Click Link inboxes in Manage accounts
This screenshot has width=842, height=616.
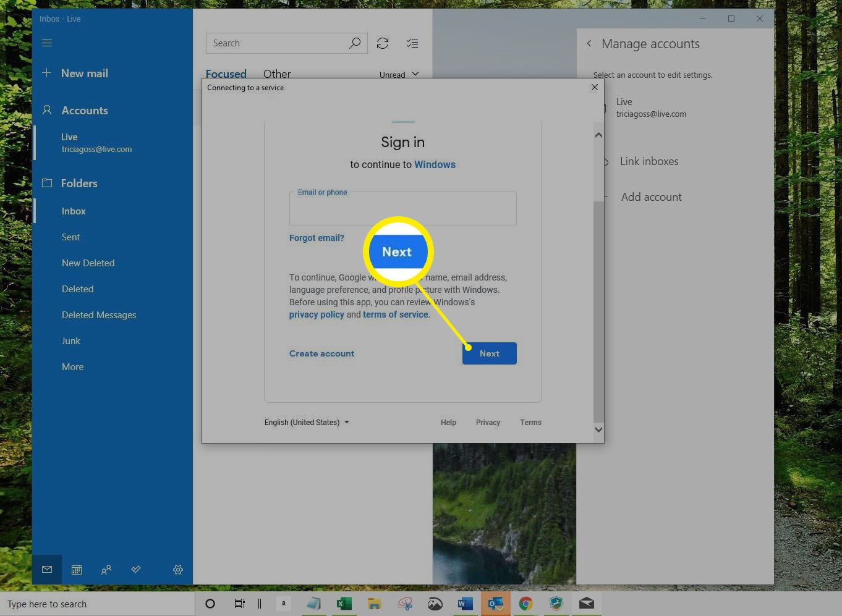649,161
